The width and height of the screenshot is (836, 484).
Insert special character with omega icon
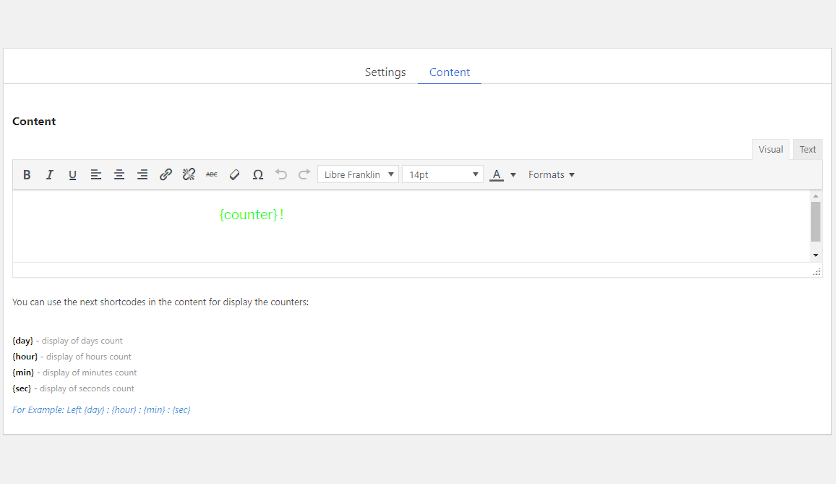[x=258, y=175]
